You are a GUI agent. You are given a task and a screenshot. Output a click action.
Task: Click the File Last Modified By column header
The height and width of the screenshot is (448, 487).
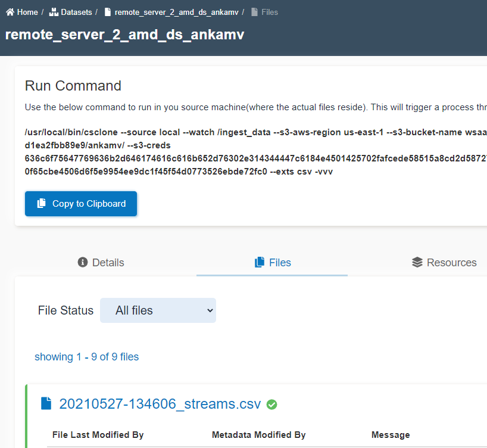(x=98, y=435)
